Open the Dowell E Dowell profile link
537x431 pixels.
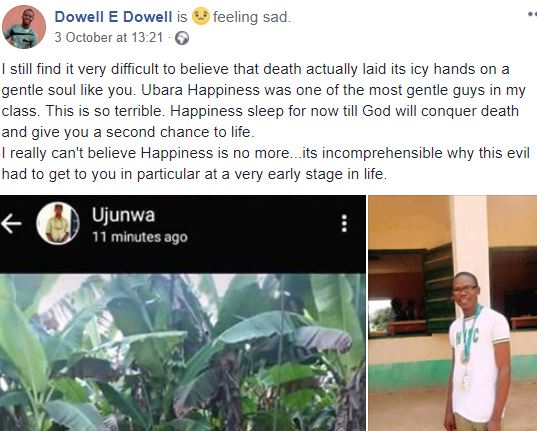point(113,17)
